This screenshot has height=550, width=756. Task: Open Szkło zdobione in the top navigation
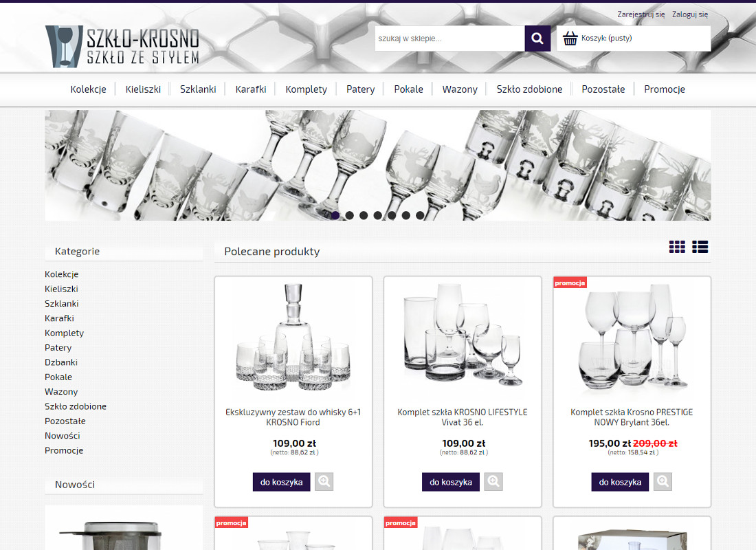(529, 89)
